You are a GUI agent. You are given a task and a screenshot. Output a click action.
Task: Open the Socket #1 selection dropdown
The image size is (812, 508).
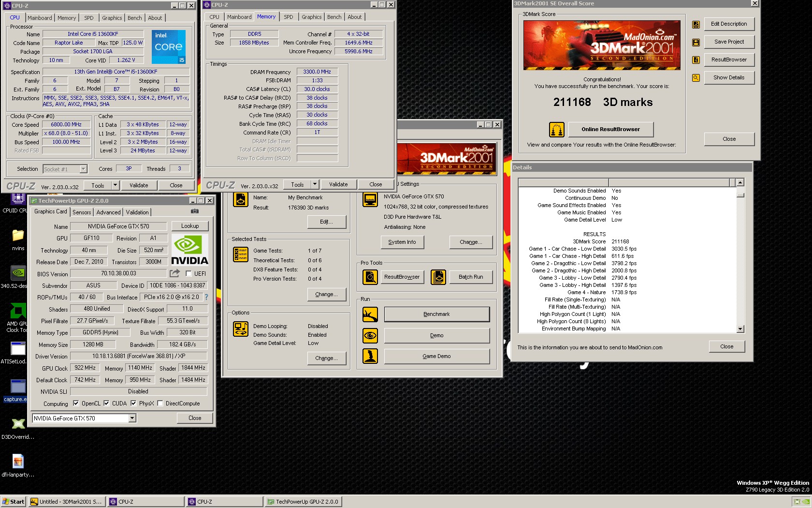tap(83, 169)
